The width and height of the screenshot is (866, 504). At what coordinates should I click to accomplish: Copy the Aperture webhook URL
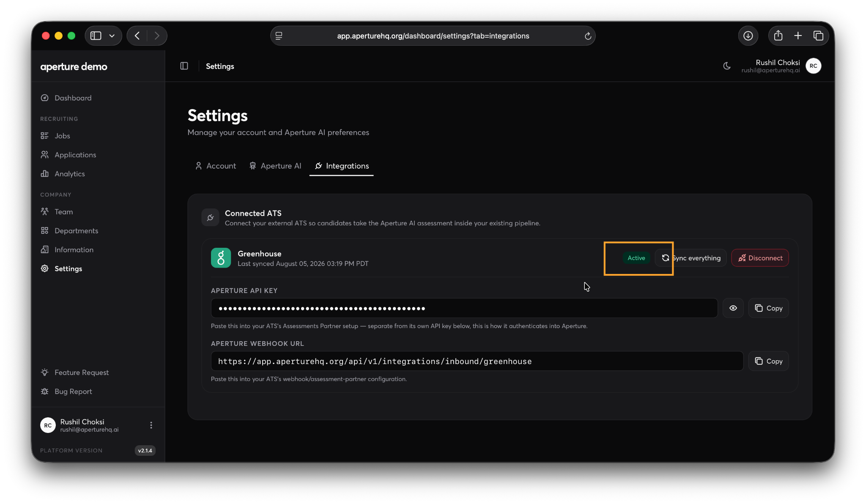pyautogui.click(x=769, y=361)
